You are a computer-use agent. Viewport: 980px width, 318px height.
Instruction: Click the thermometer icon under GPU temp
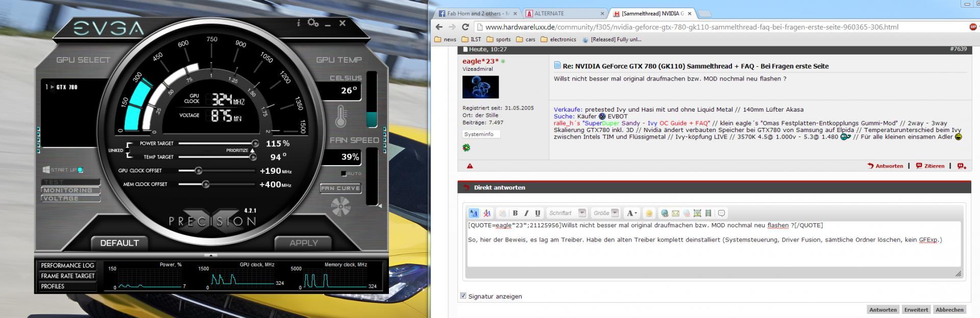click(341, 116)
